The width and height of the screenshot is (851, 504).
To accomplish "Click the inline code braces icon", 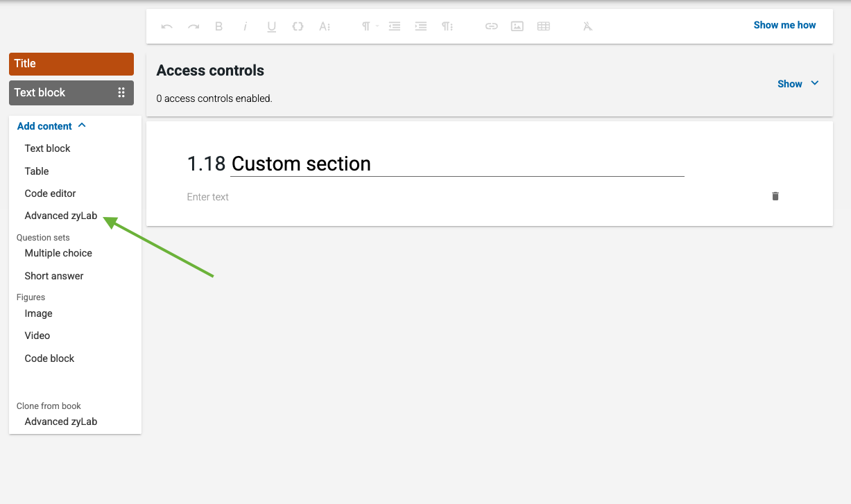I will (298, 26).
